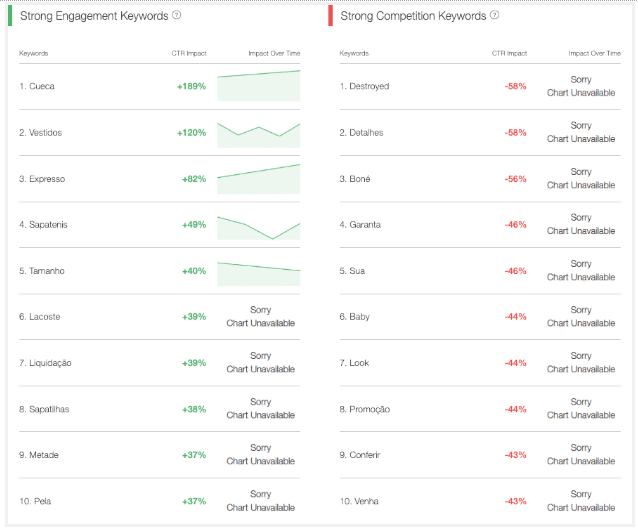Click the -56% CTR impact for Boné

516,179
